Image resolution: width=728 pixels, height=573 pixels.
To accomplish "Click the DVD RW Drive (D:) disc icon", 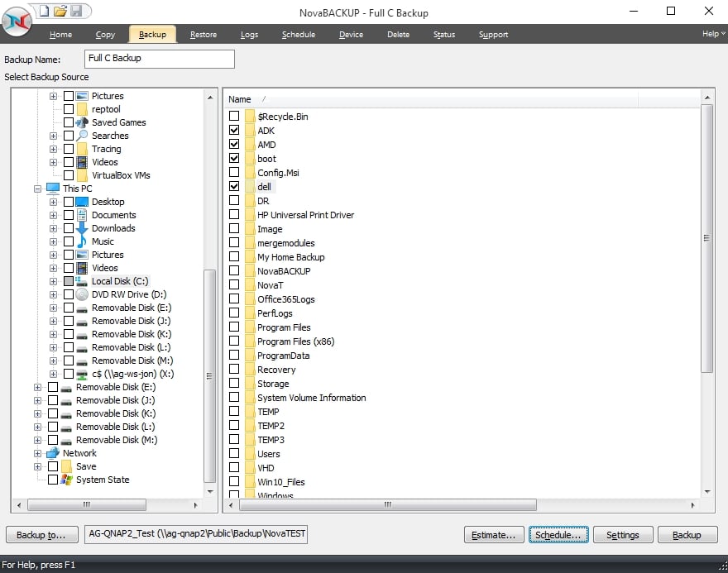I will [x=82, y=294].
